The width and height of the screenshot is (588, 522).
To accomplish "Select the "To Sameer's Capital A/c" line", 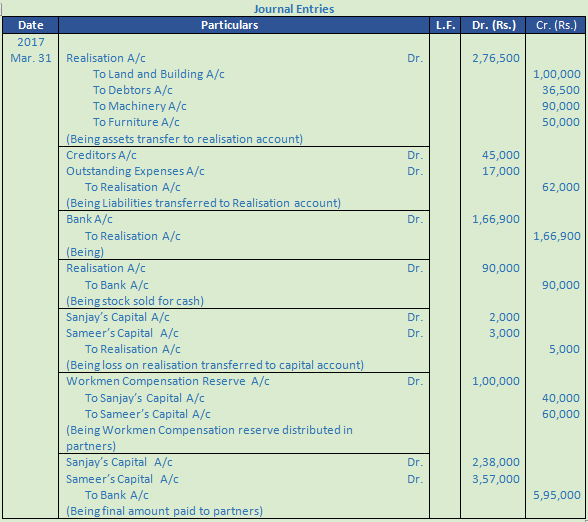I will pos(148,414).
